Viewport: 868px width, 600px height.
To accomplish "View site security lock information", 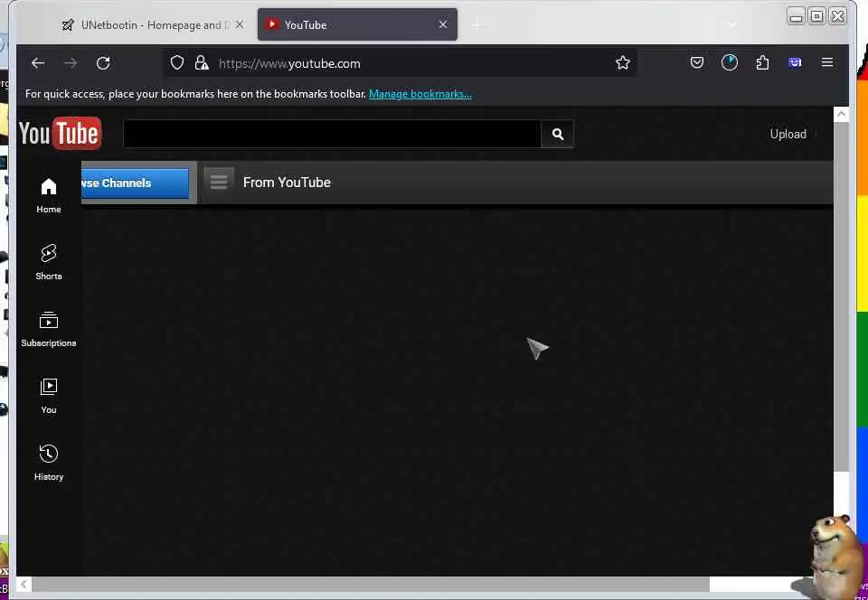I will tap(202, 63).
